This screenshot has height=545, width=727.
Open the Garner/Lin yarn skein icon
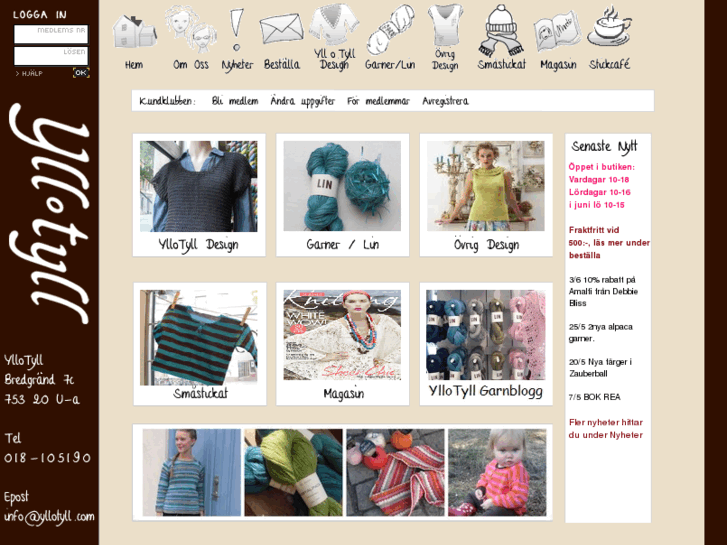(390, 30)
